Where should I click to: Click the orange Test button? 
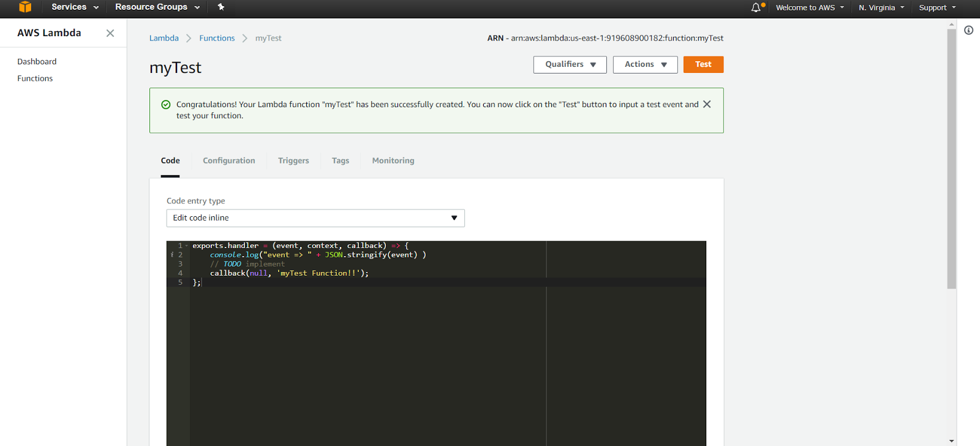click(x=703, y=64)
